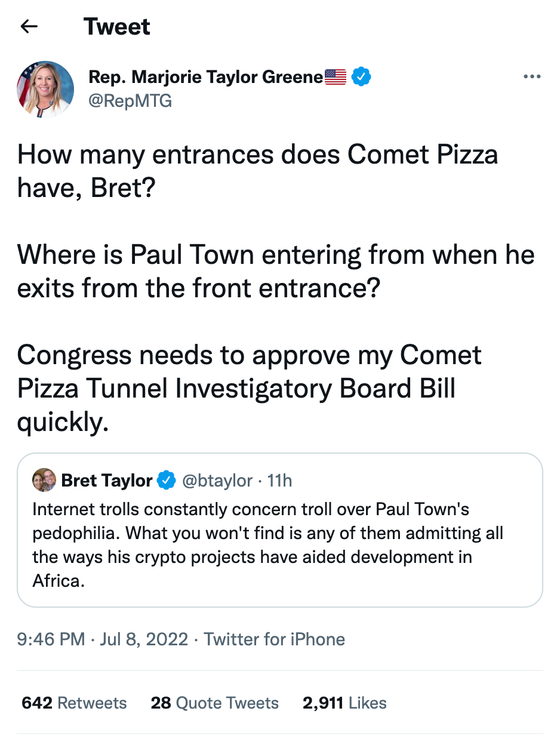
Task: Click the @btaylor handle
Action: click(x=217, y=481)
